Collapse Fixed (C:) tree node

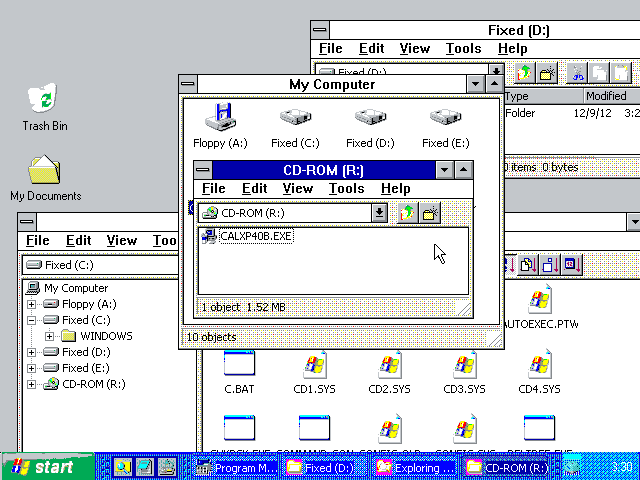point(31,320)
